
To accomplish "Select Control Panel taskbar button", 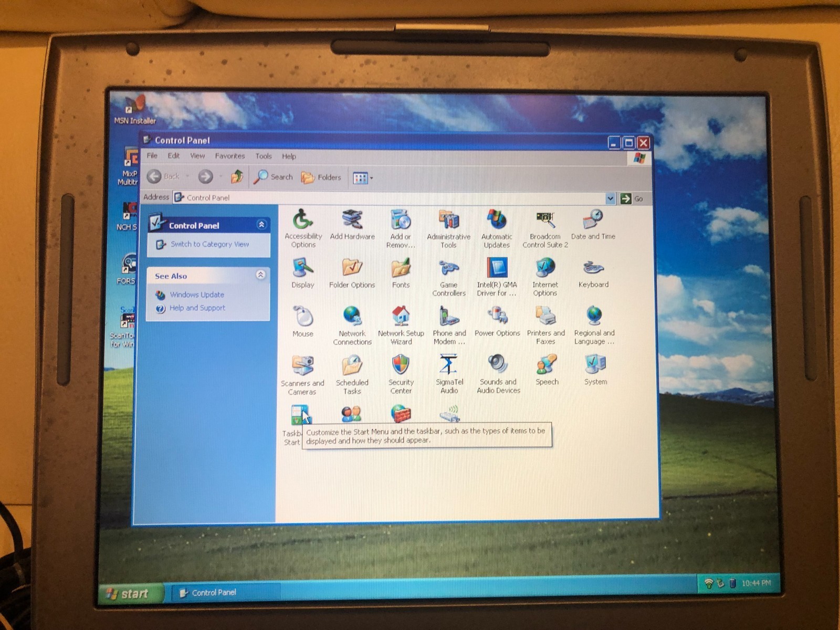I will 226,593.
